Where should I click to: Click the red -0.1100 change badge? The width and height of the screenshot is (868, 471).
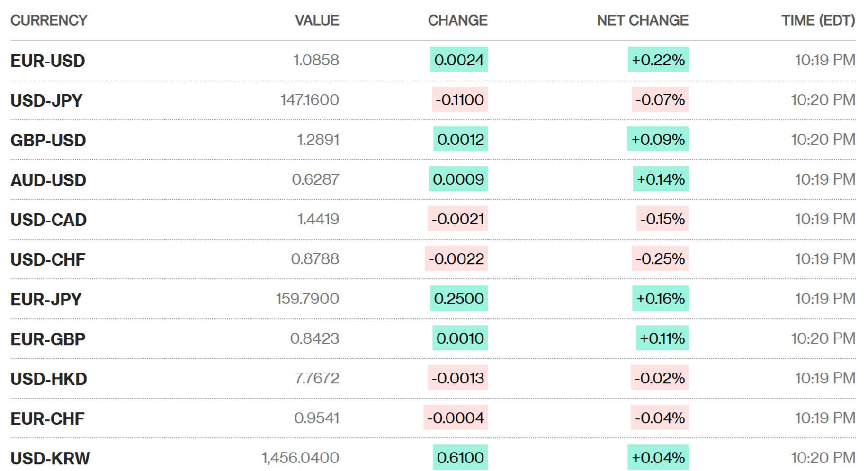click(x=459, y=99)
